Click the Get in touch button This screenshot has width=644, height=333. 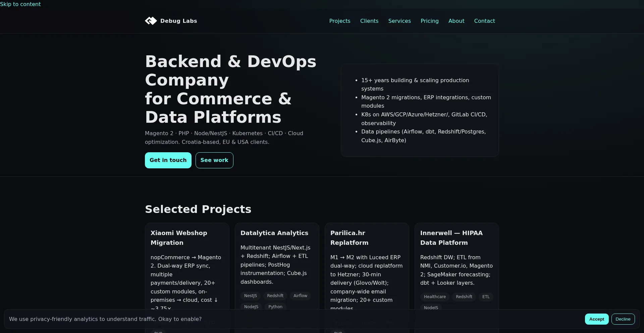(x=168, y=160)
